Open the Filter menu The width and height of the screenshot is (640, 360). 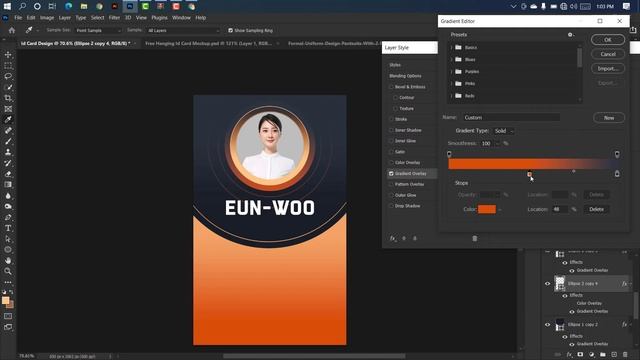114,18
